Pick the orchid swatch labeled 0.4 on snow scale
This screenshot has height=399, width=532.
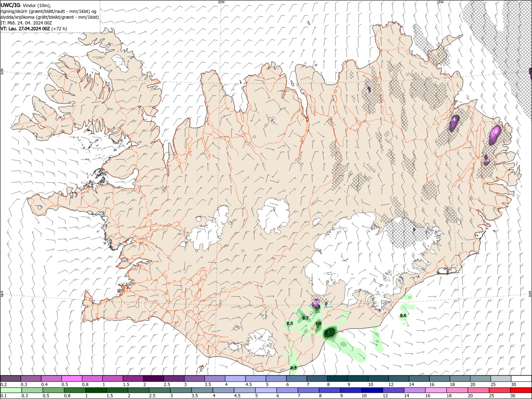point(51,378)
